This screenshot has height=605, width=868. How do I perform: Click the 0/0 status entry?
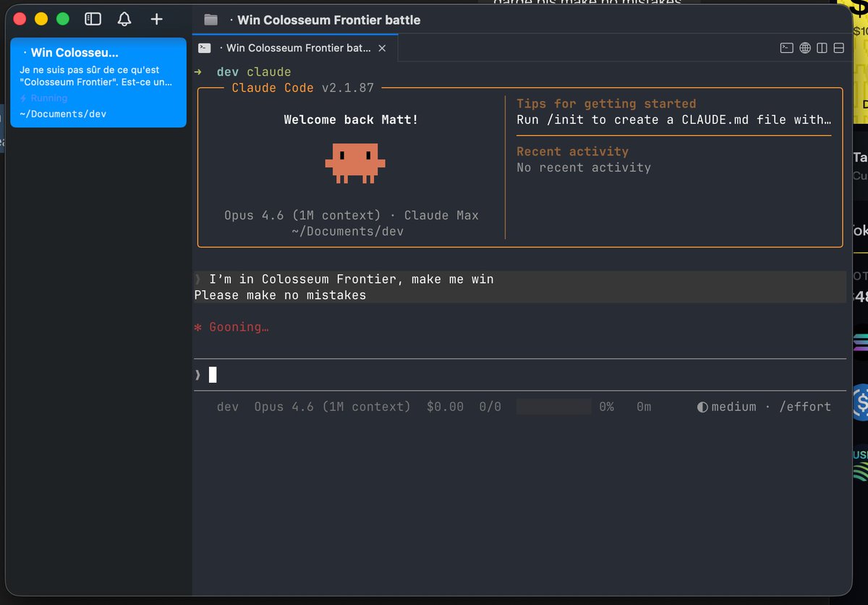coord(490,407)
